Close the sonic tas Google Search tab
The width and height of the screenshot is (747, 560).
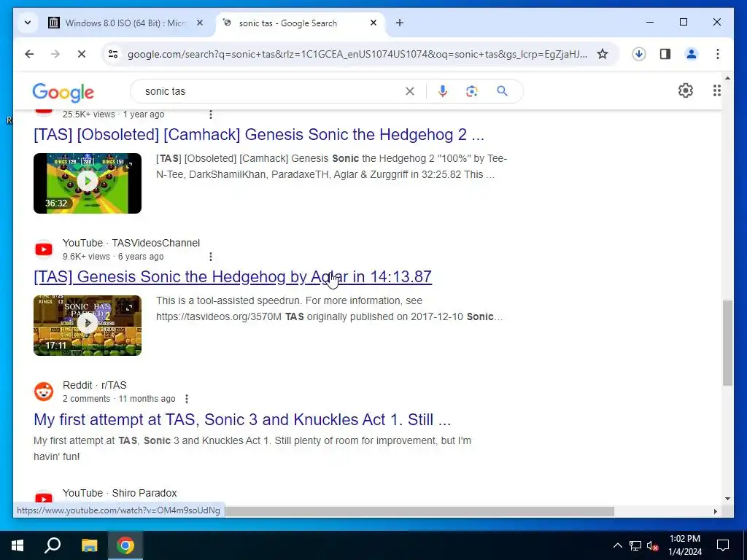373,23
